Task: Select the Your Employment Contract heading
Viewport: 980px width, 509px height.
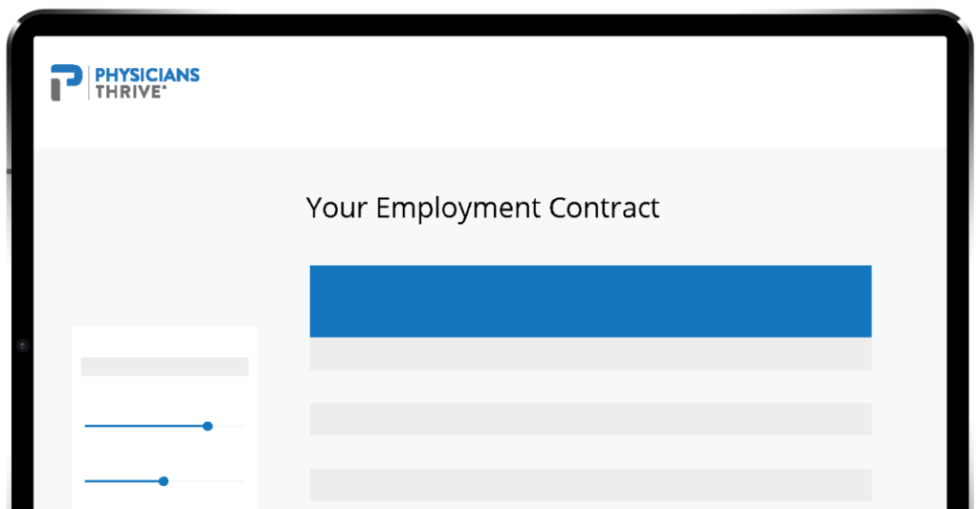Action: click(x=482, y=208)
